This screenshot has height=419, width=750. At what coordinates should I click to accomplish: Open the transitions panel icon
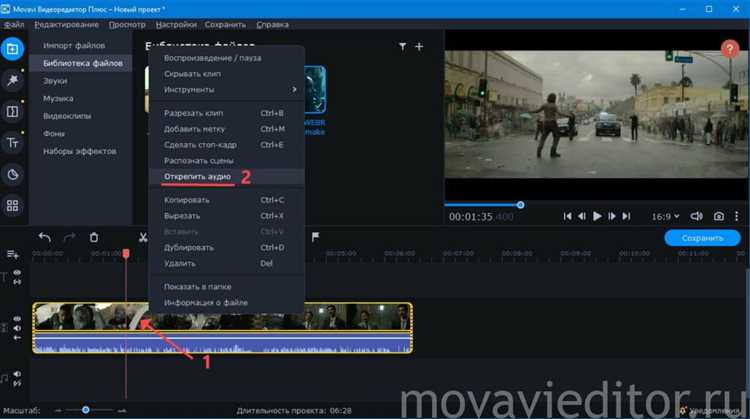pyautogui.click(x=12, y=111)
